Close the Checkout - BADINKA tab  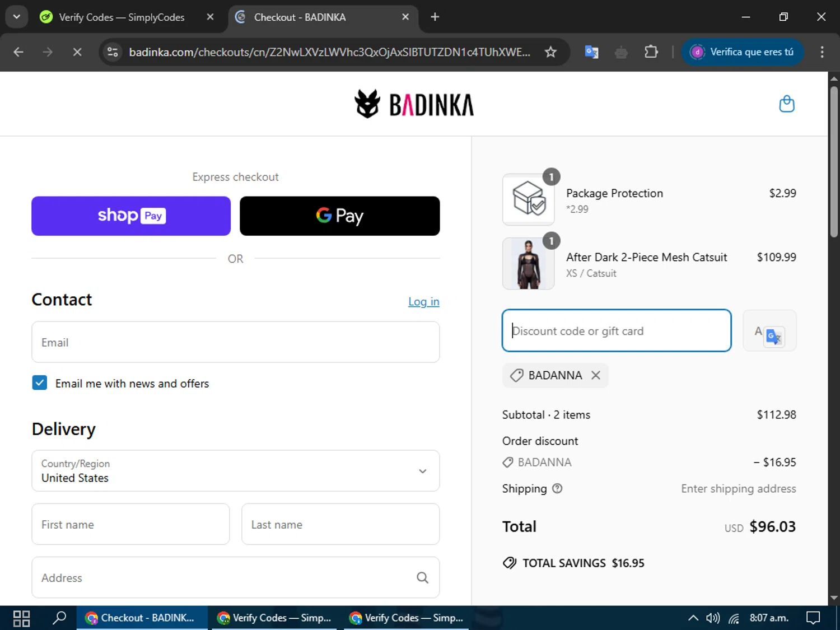point(405,17)
